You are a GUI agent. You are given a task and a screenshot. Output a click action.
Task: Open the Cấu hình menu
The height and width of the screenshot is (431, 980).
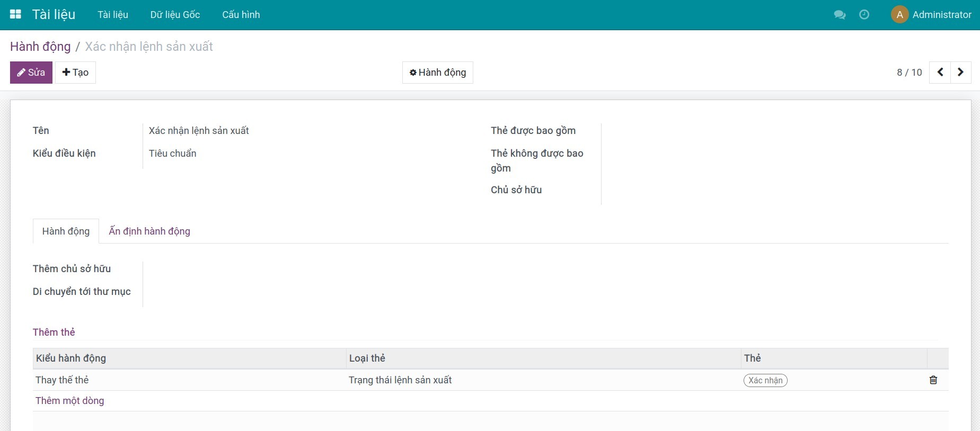tap(241, 14)
